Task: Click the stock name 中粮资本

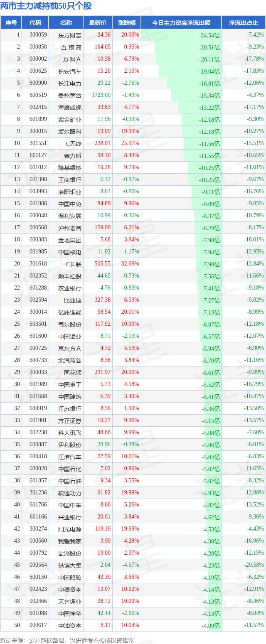Action: click(x=70, y=589)
